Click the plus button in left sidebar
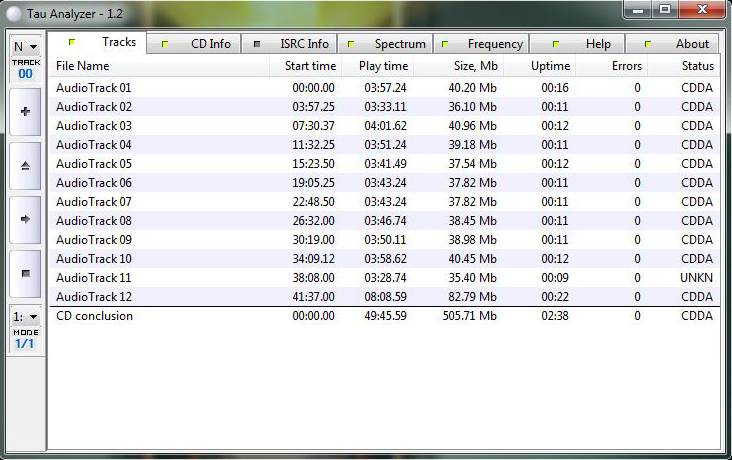Viewport: 732px width, 460px height. [25, 112]
